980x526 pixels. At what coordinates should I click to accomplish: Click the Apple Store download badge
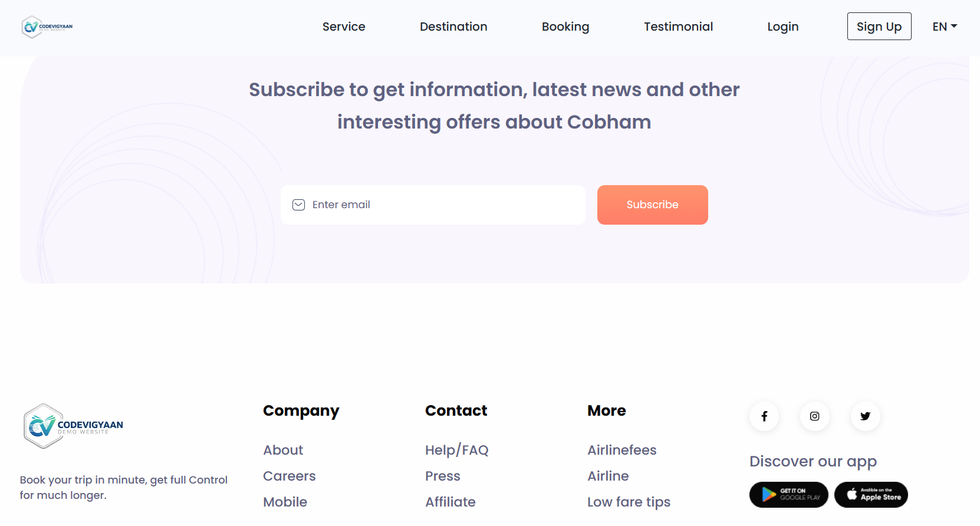tap(871, 495)
